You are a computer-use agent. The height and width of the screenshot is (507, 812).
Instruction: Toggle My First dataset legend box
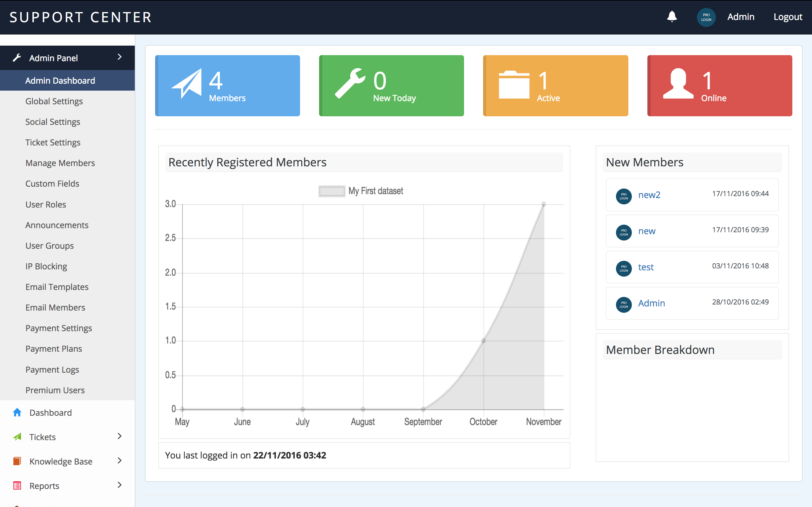coord(331,191)
